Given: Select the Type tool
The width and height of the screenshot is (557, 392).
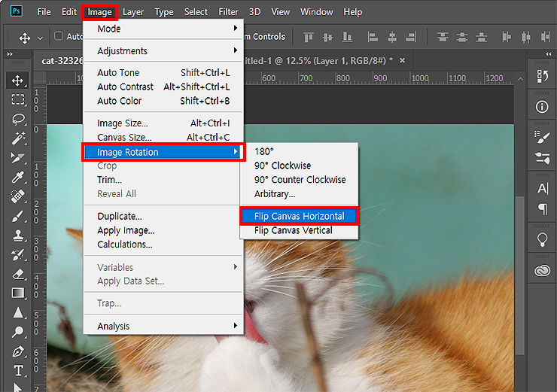Looking at the screenshot, I should coord(17,371).
